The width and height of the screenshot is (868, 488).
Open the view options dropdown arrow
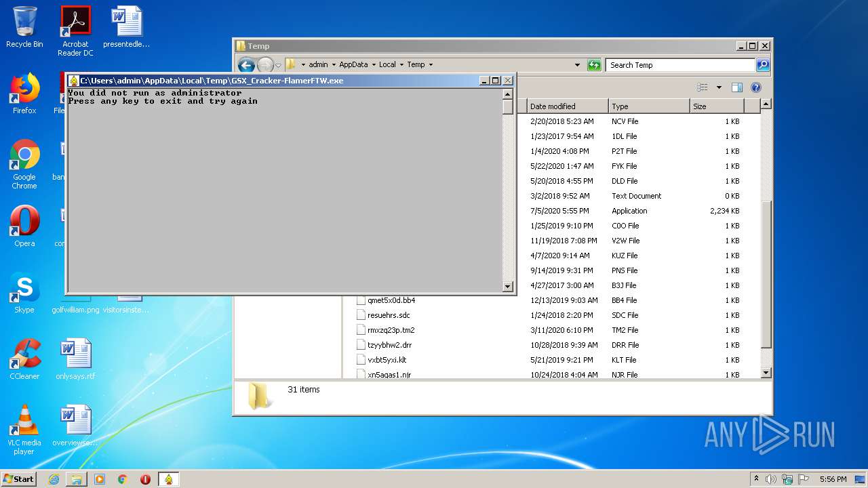click(719, 87)
